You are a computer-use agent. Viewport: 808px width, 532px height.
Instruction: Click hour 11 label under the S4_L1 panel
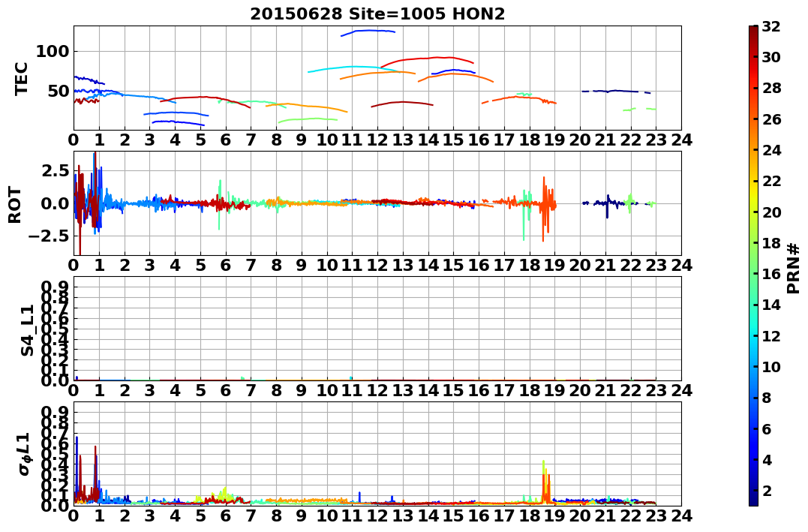coord(352,390)
